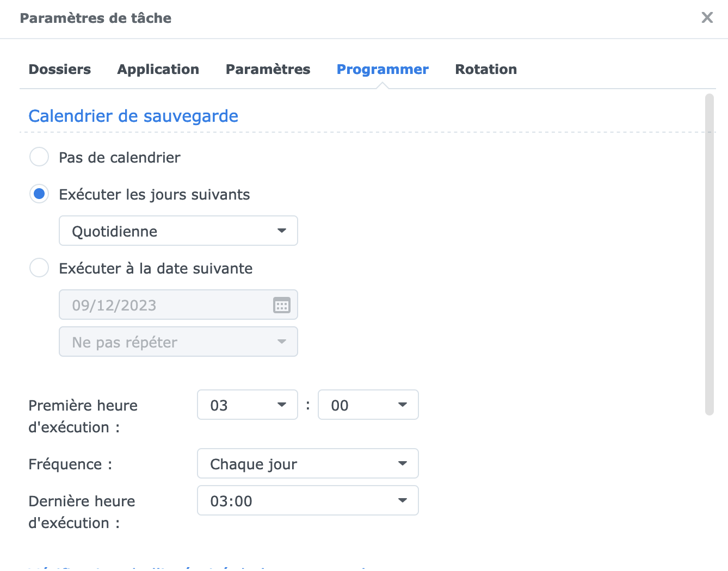
Task: Open the Ne pas répéter dropdown
Action: click(x=178, y=342)
